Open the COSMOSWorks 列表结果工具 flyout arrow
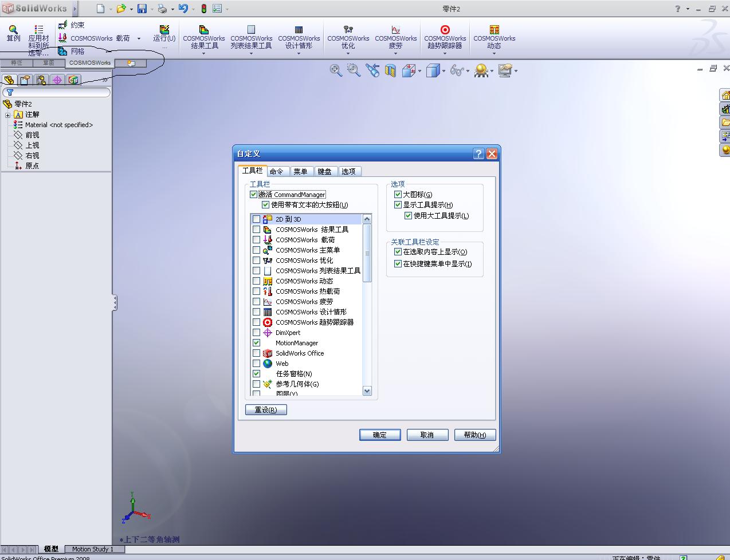Viewport: 730px width, 560px height. 251,53
